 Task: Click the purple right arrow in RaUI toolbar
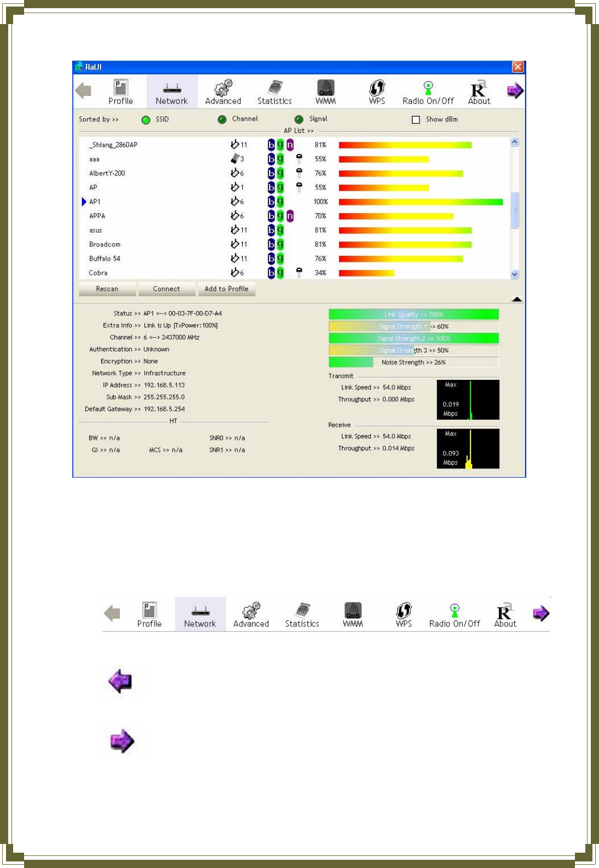pos(515,91)
